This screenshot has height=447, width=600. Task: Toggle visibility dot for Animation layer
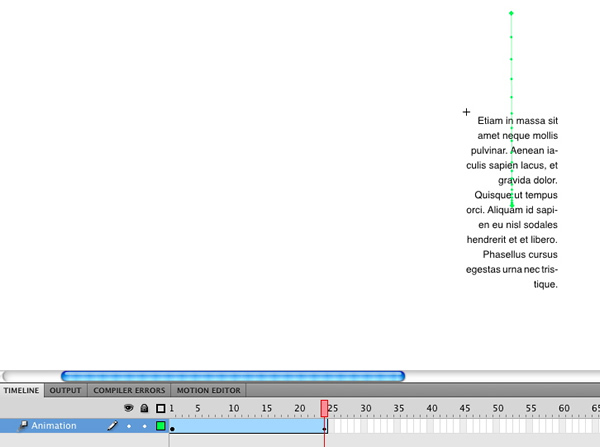128,426
